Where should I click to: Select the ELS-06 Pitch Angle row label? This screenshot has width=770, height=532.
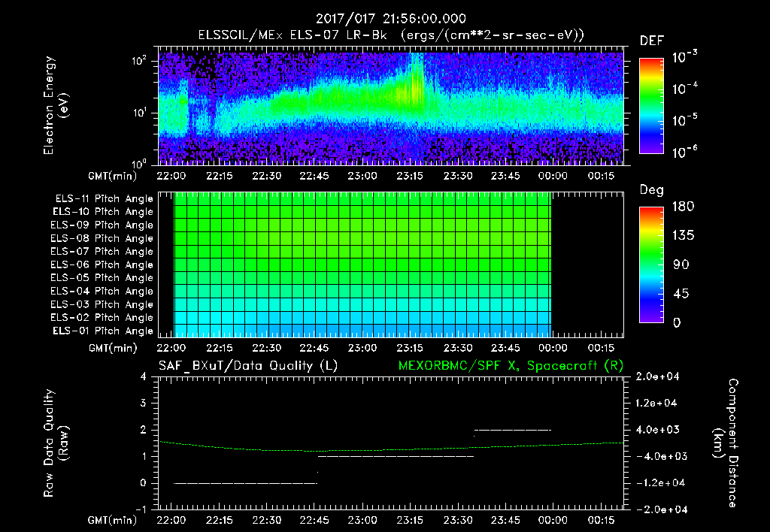tap(102, 264)
